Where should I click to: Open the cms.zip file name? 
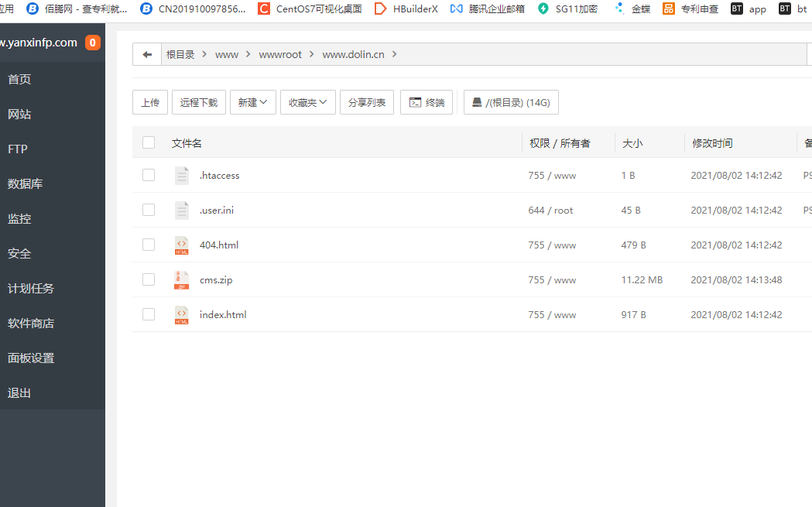point(216,279)
